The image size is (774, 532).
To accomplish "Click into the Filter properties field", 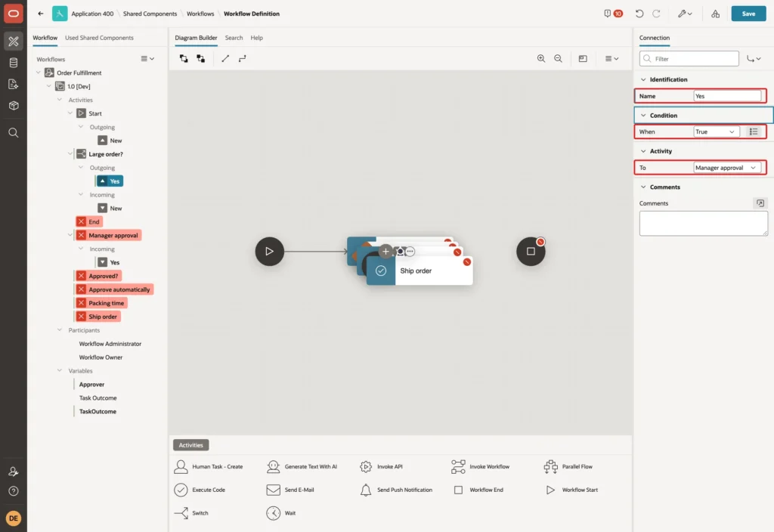I will click(689, 59).
